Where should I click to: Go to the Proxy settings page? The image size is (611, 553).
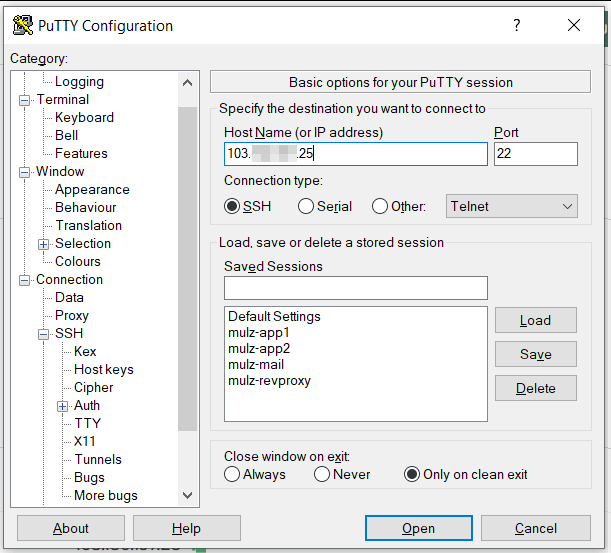click(72, 316)
